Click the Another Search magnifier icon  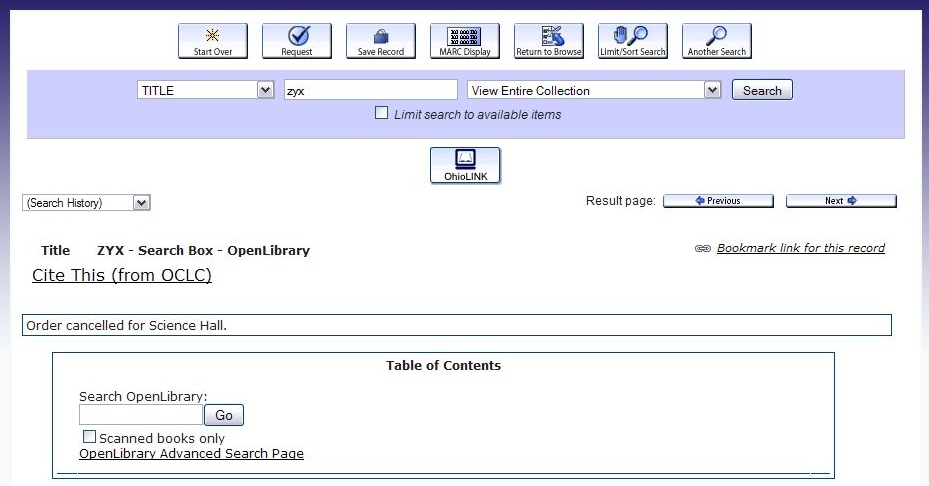pos(717,41)
